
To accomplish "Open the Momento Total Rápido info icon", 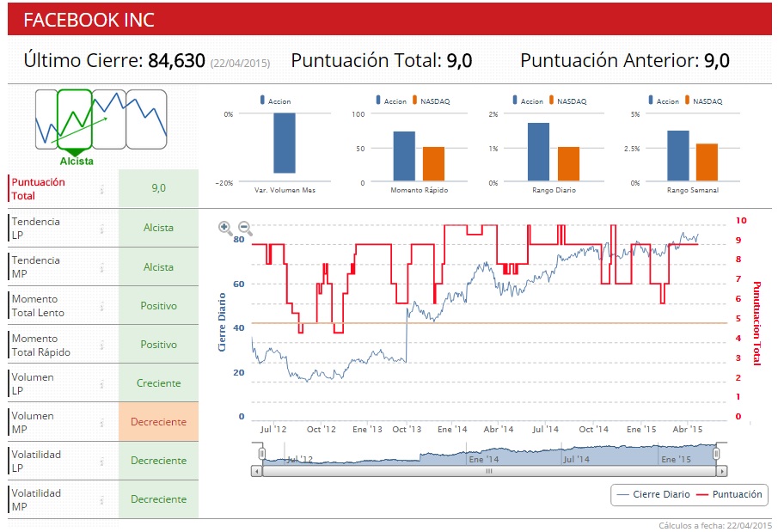I will tap(102, 345).
